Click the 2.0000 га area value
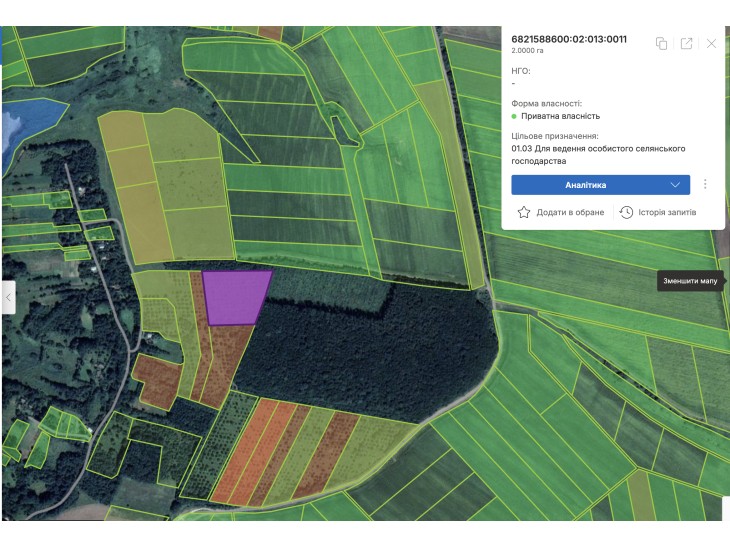The height and width of the screenshot is (547, 730). [x=527, y=50]
